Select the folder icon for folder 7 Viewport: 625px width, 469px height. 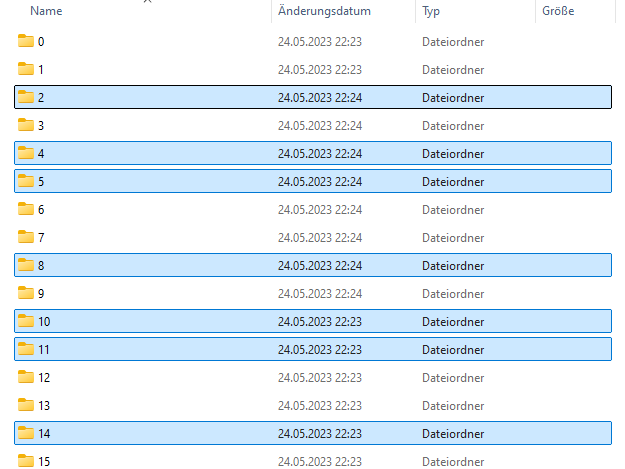click(x=26, y=237)
